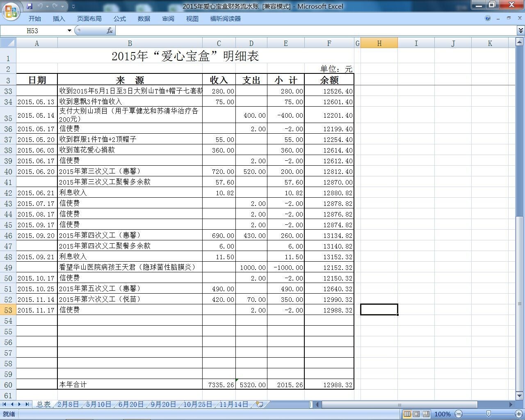The height and width of the screenshot is (420, 525).
Task: Expand the Name Box dropdown arrow
Action: [x=69, y=31]
